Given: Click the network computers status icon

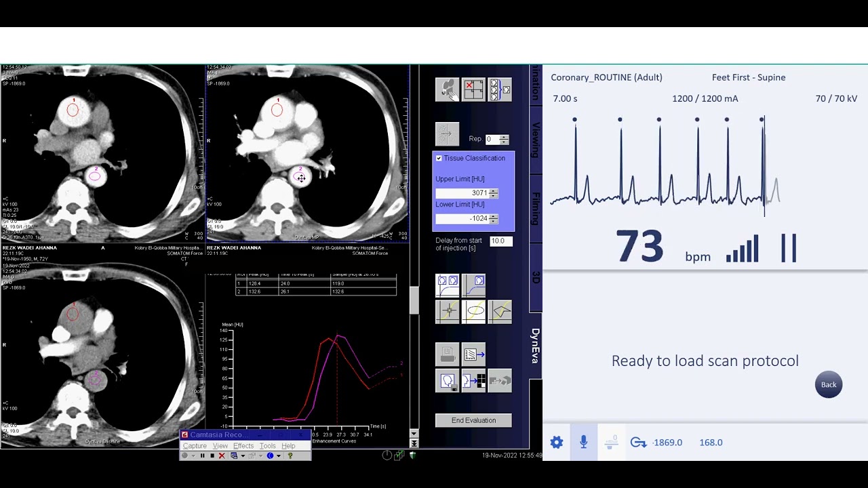Looking at the screenshot, I should [399, 455].
